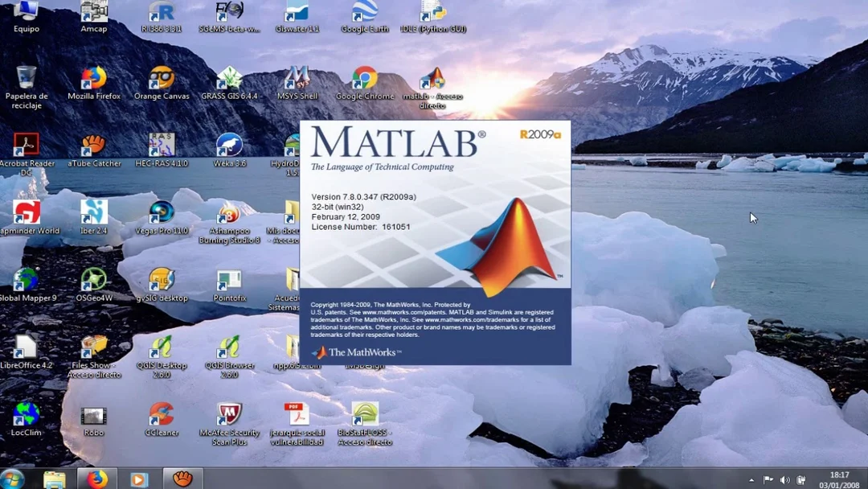This screenshot has height=489, width=868.
Task: Open BioStatFLOSS - Acceso directo shortcut
Action: (365, 424)
